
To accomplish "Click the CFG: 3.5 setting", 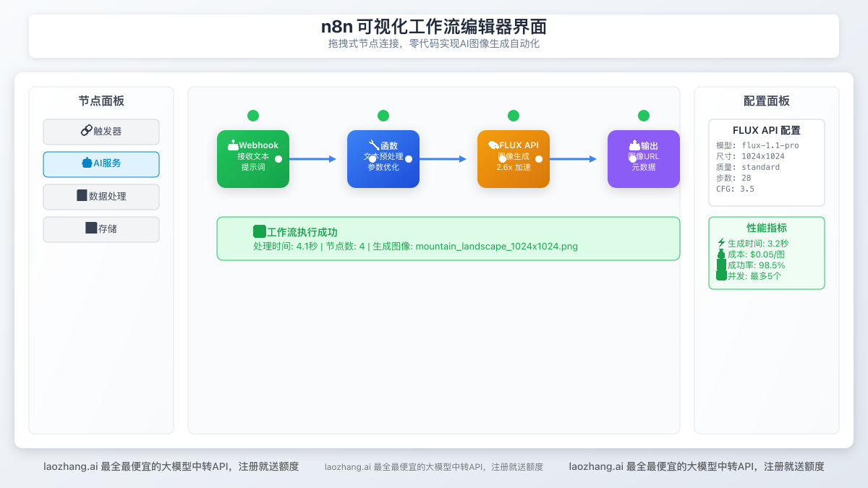I will coord(734,189).
